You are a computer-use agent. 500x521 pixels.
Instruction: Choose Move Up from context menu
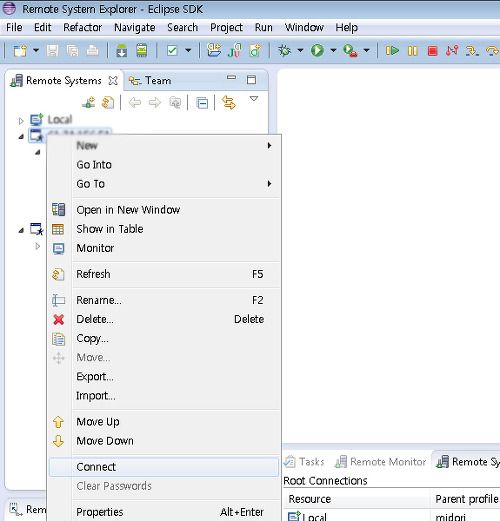click(x=164, y=422)
